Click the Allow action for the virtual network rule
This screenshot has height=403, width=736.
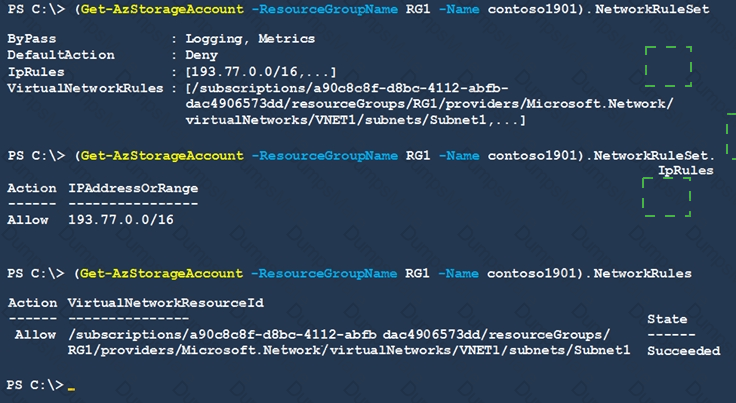[x=35, y=335]
